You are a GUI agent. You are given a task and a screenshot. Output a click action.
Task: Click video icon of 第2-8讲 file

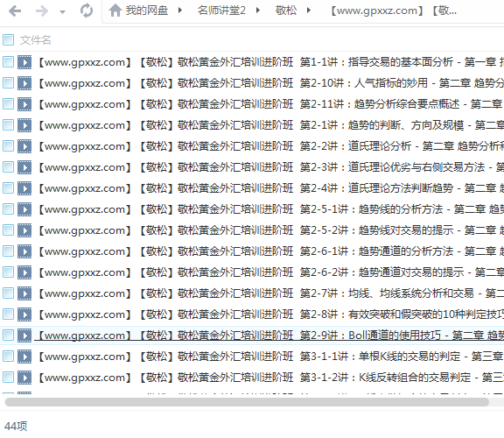click(24, 314)
